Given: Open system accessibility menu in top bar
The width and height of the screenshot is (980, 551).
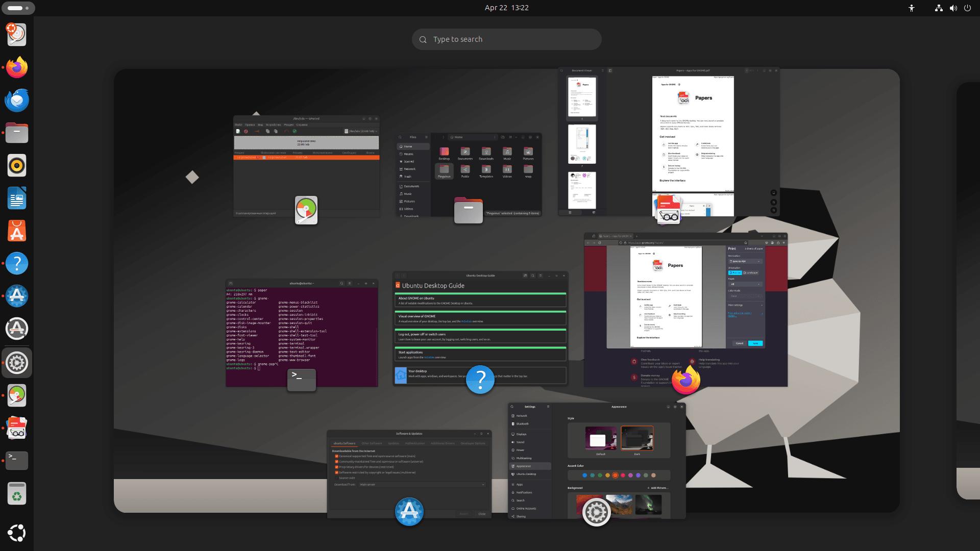Looking at the screenshot, I should (x=912, y=8).
